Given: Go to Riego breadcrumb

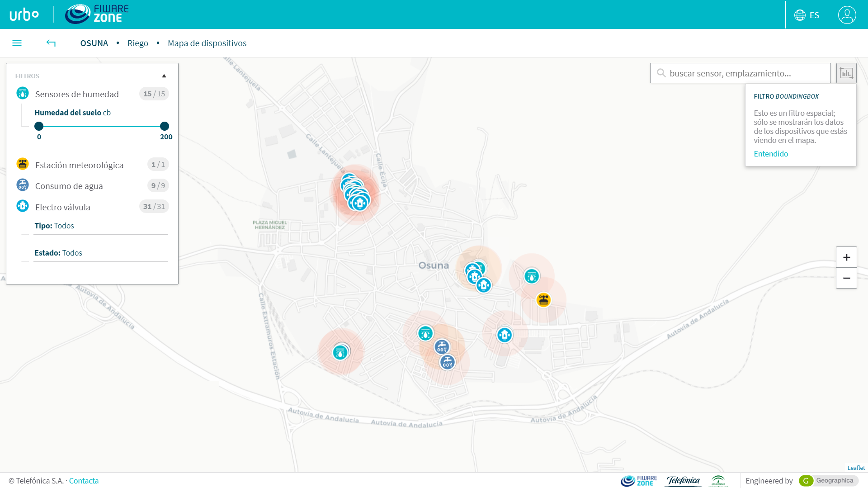Looking at the screenshot, I should point(138,43).
